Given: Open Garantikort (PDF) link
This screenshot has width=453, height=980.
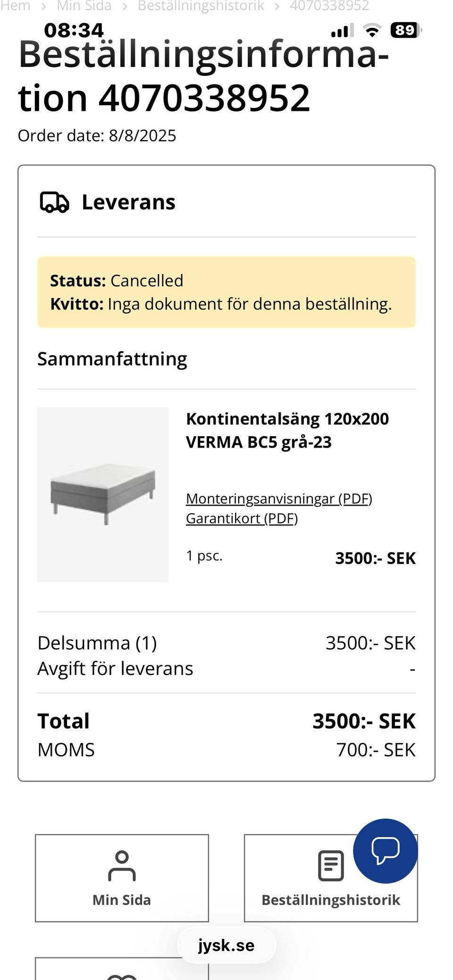Looking at the screenshot, I should pyautogui.click(x=242, y=518).
